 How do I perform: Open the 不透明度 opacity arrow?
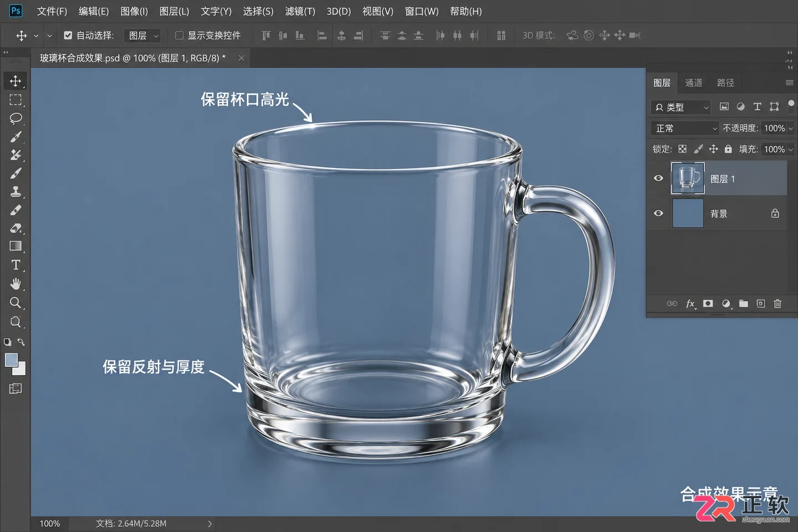click(791, 128)
